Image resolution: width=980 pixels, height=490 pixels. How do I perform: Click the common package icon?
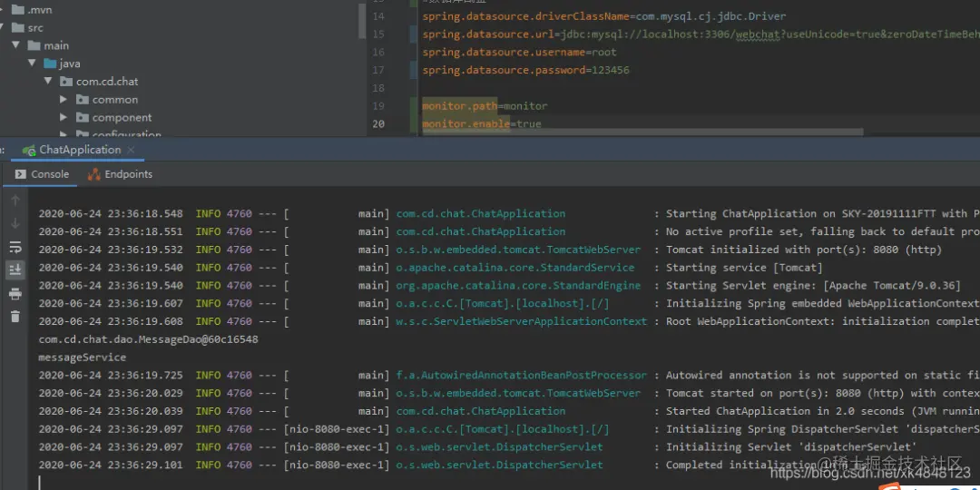click(x=83, y=100)
